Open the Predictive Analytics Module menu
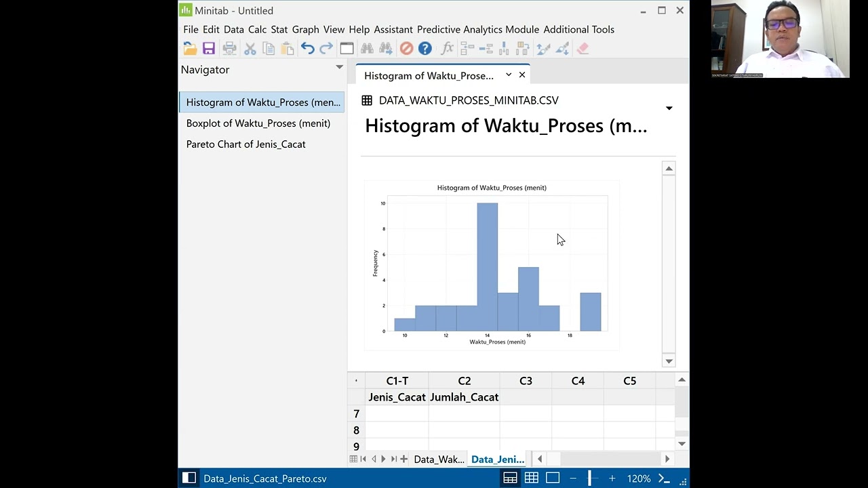 click(478, 30)
